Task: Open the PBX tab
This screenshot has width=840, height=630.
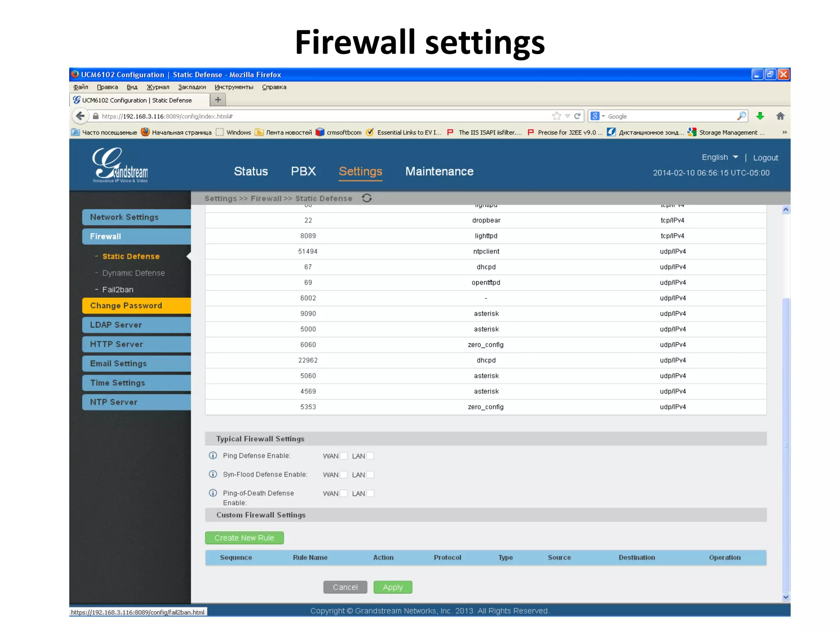Action: pyautogui.click(x=303, y=171)
